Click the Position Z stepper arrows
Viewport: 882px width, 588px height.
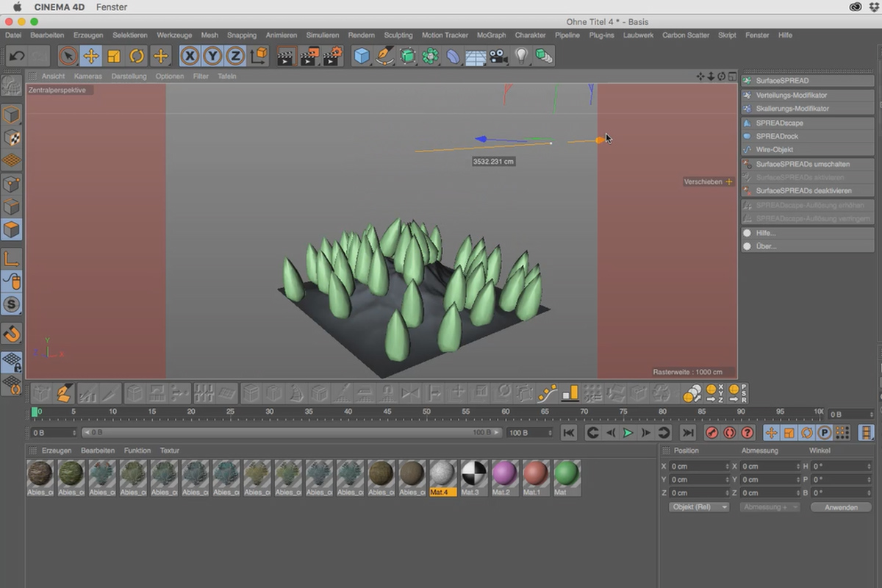pyautogui.click(x=728, y=492)
